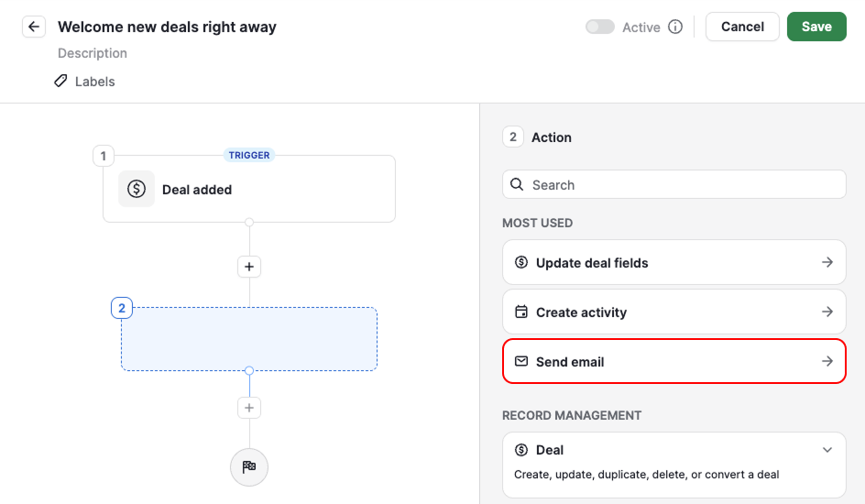Click the calendar icon on Create activity

click(x=521, y=312)
